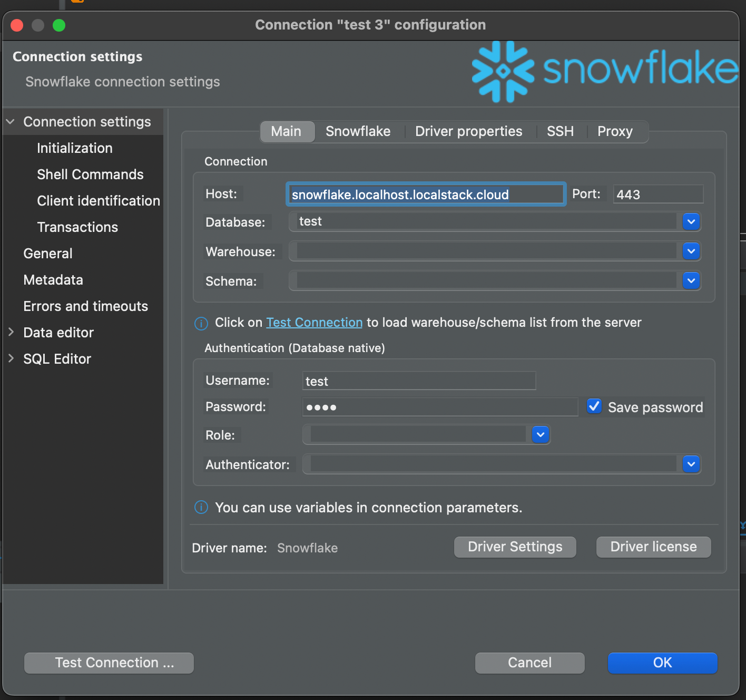Open the Warehouse dropdown
The height and width of the screenshot is (700, 746).
690,251
